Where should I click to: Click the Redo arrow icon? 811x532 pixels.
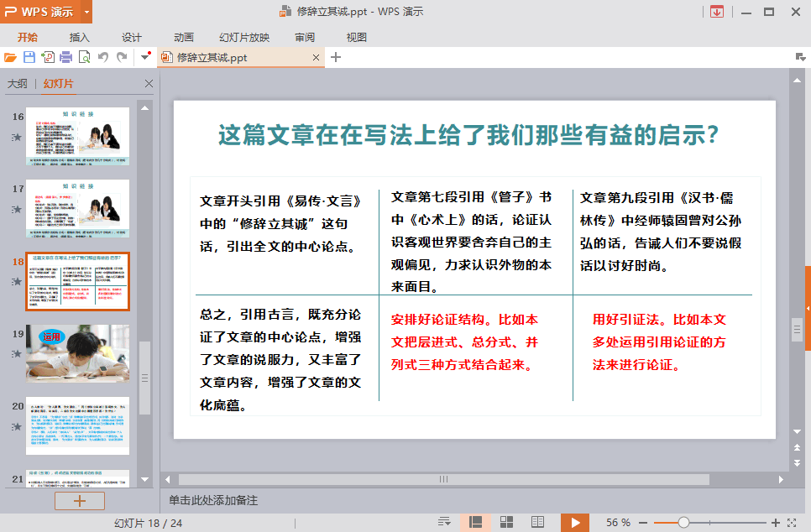click(122, 57)
